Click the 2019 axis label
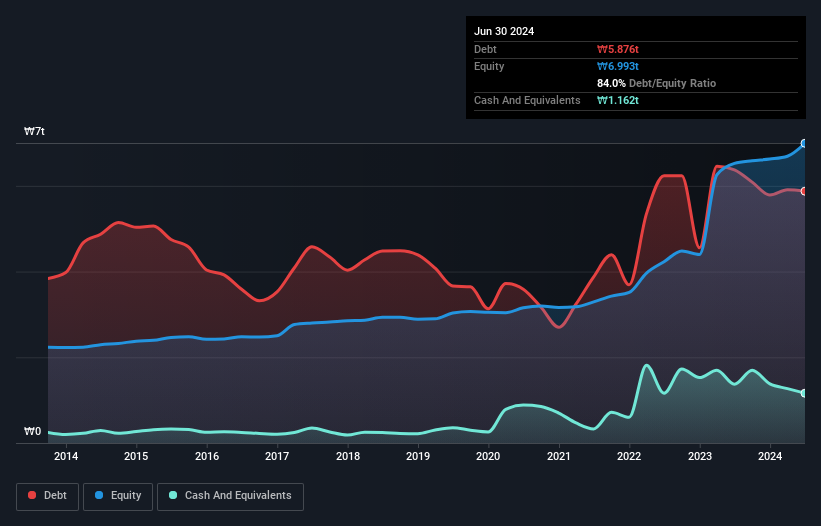Viewport: 821px width, 526px height. (418, 456)
